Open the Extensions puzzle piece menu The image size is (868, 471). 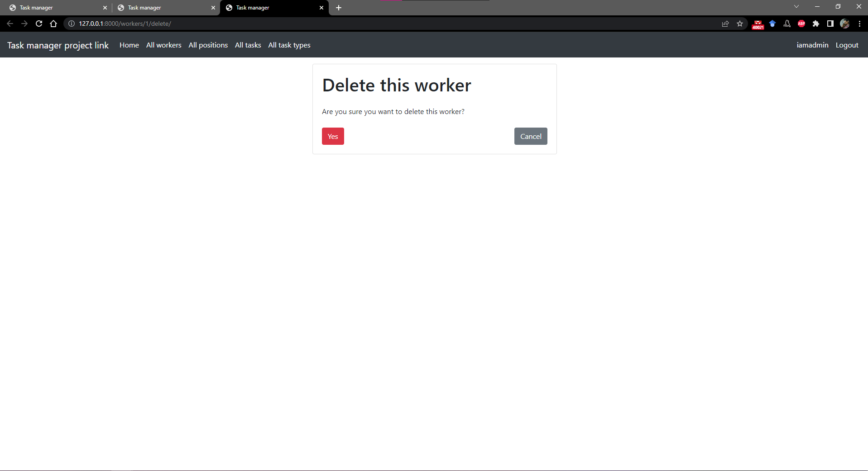pos(816,24)
